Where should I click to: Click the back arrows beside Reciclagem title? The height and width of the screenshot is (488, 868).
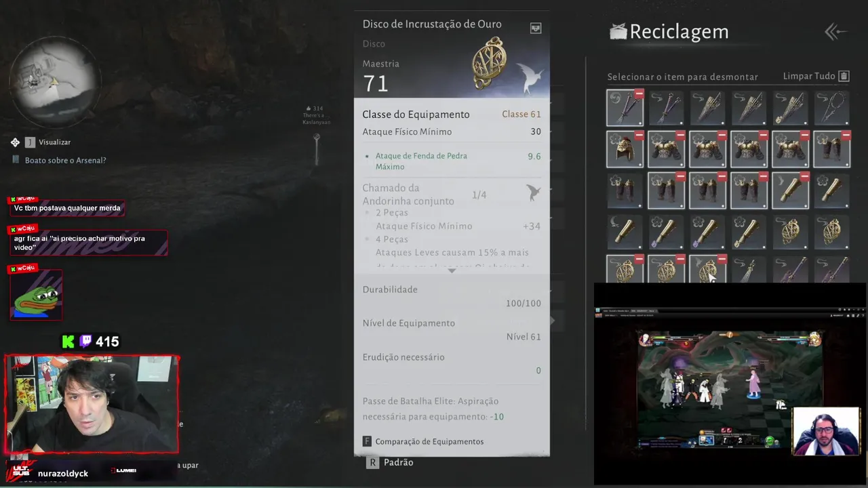coord(835,32)
